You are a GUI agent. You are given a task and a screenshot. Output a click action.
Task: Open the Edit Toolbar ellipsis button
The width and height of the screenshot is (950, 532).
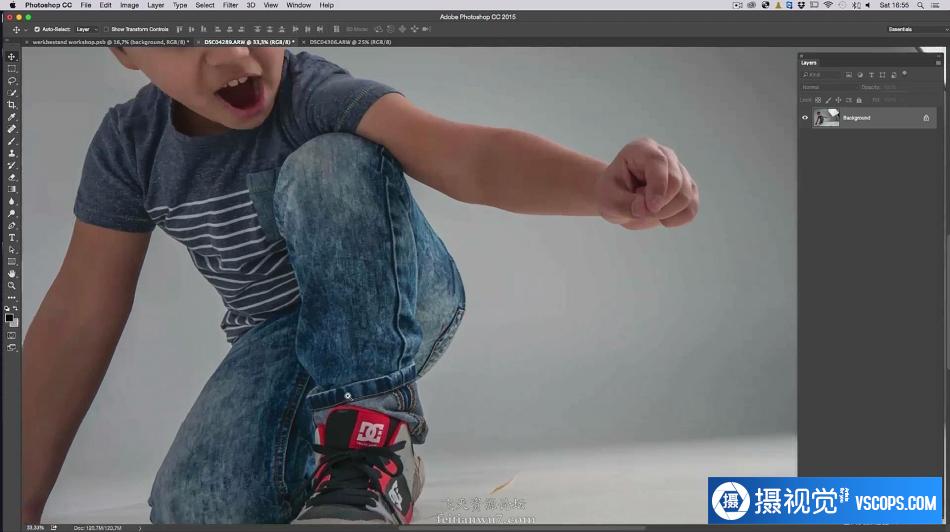click(12, 298)
